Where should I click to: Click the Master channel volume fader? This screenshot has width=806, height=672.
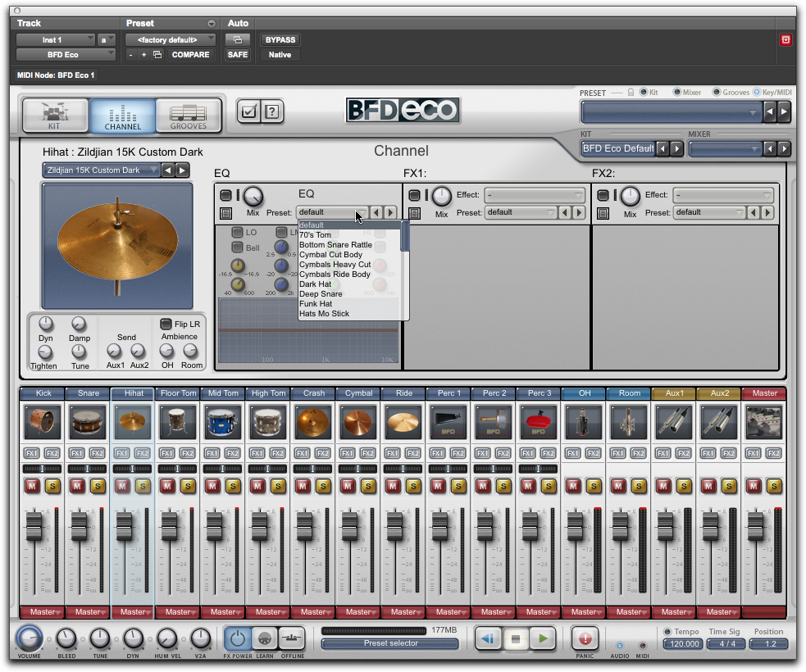click(756, 526)
